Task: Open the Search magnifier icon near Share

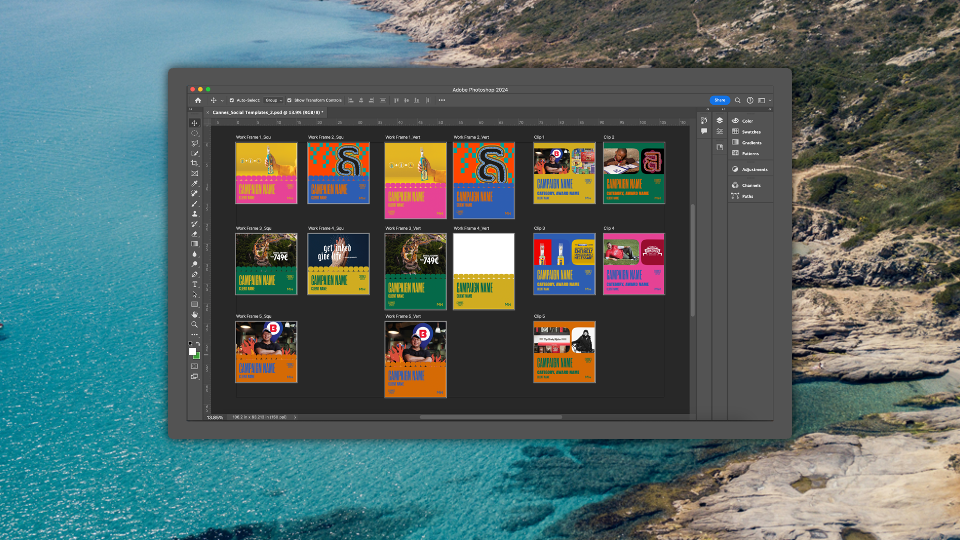Action: pyautogui.click(x=738, y=100)
